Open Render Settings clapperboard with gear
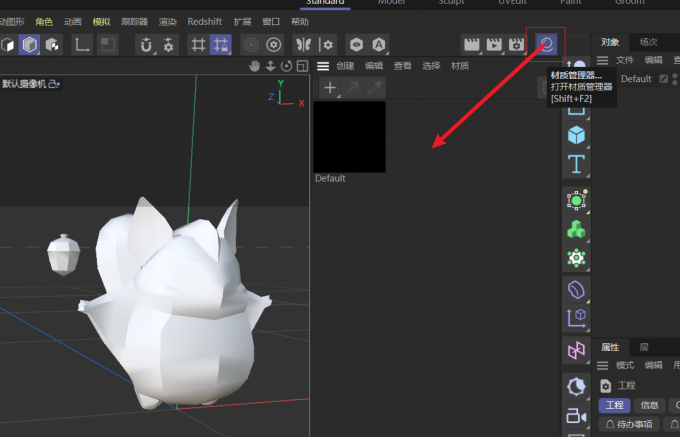The height and width of the screenshot is (437, 680). click(x=516, y=44)
